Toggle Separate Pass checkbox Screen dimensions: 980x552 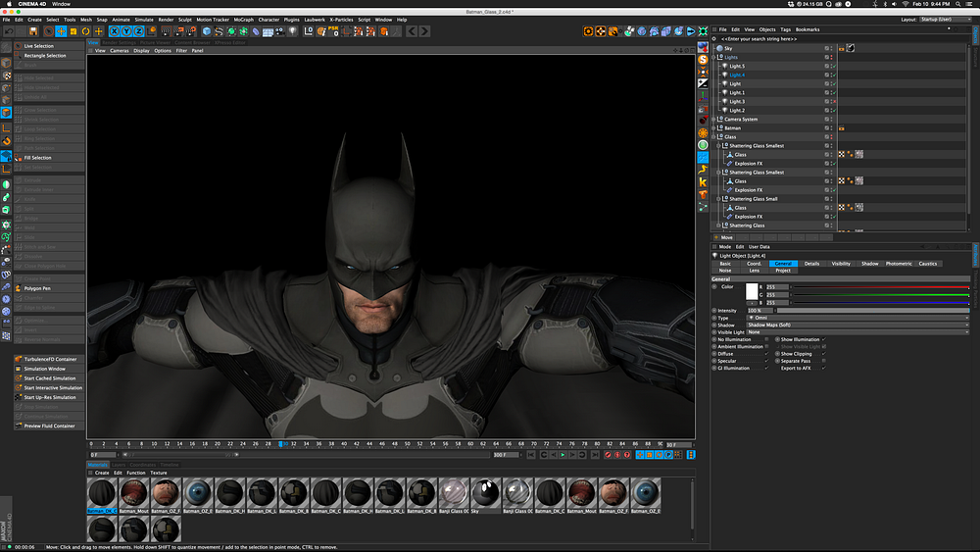coord(824,362)
